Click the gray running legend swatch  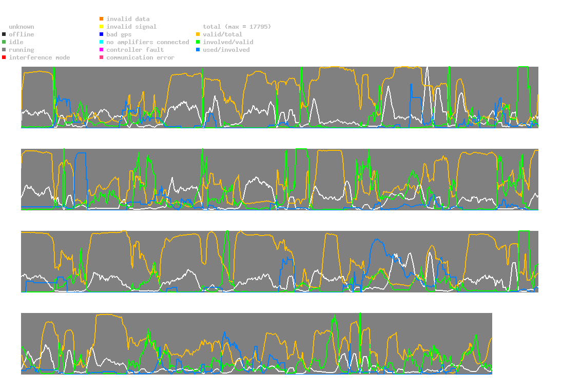point(4,50)
